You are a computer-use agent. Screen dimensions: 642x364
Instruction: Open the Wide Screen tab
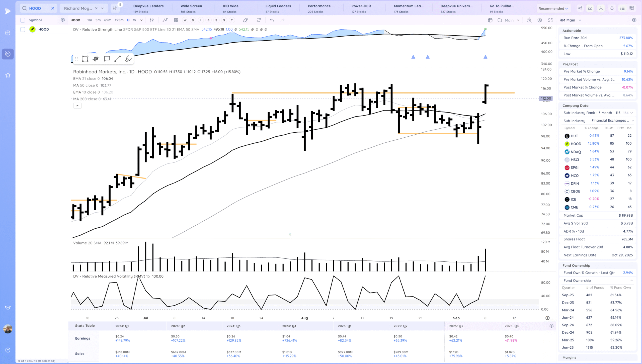tap(191, 9)
